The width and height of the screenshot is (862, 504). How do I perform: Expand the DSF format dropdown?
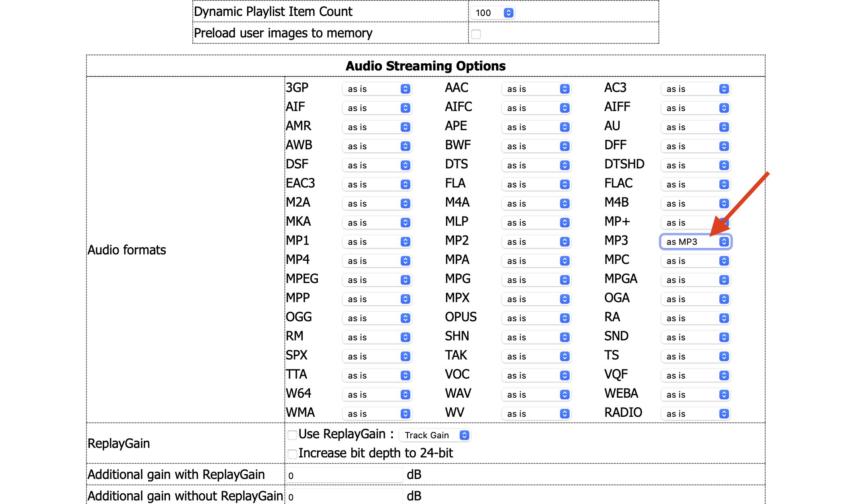376,165
